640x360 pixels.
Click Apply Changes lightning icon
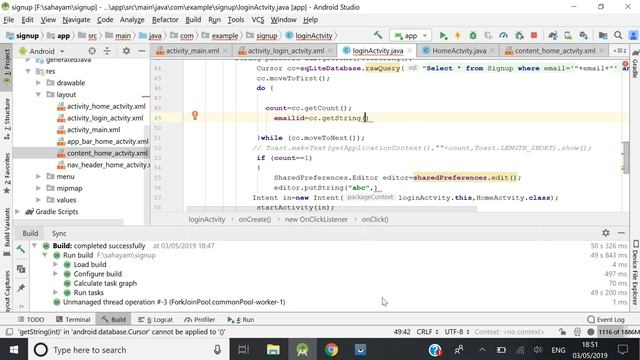point(458,36)
